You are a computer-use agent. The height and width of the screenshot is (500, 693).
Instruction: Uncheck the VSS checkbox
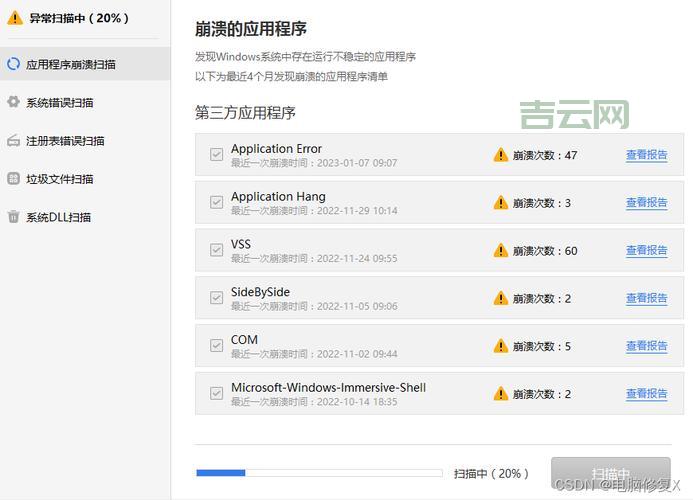pos(216,250)
